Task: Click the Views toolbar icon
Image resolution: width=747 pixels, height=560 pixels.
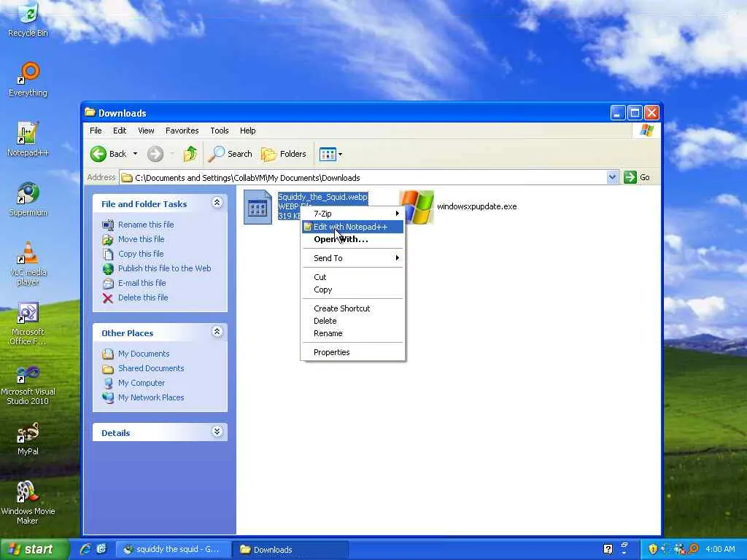Action: (x=328, y=155)
